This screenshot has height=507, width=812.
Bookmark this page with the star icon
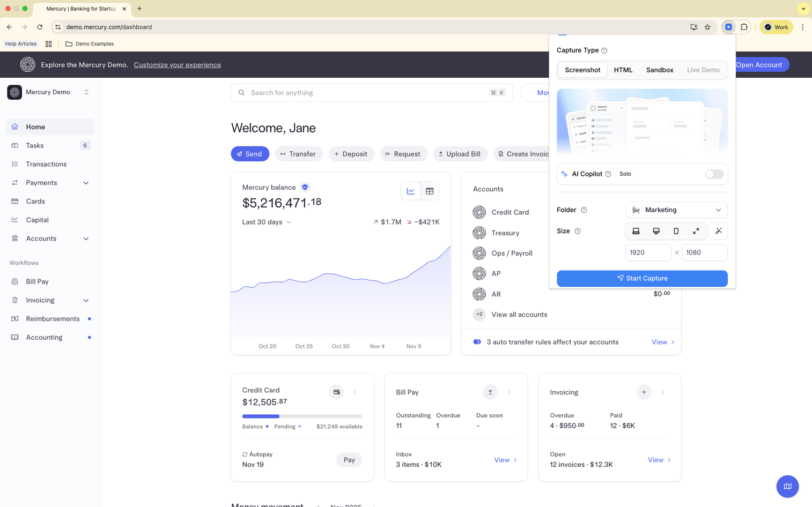tap(707, 27)
